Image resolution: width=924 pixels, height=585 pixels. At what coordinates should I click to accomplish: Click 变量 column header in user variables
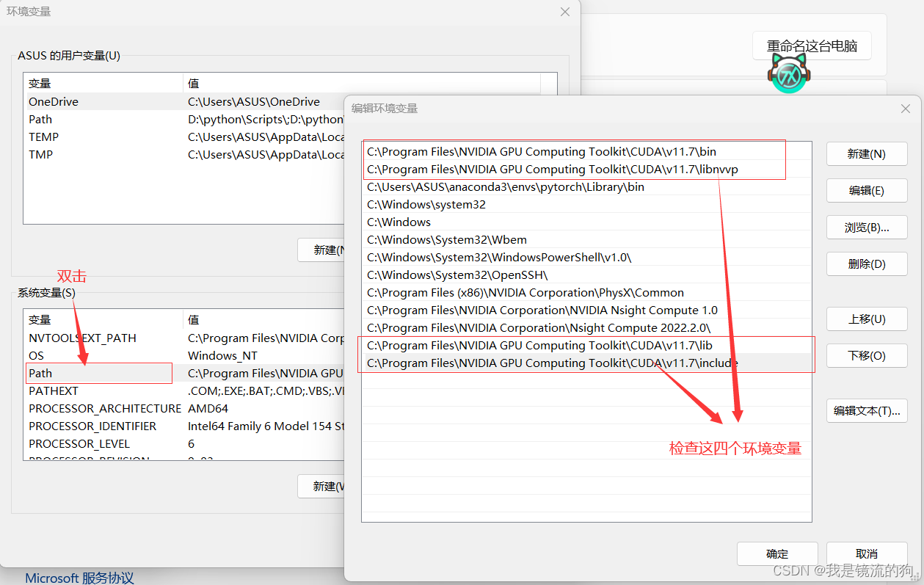[x=103, y=84]
